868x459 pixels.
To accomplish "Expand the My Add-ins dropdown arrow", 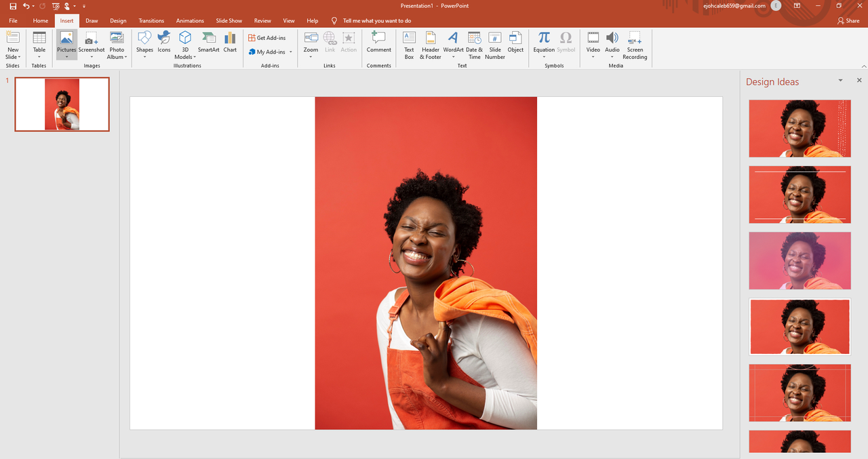I will [291, 52].
